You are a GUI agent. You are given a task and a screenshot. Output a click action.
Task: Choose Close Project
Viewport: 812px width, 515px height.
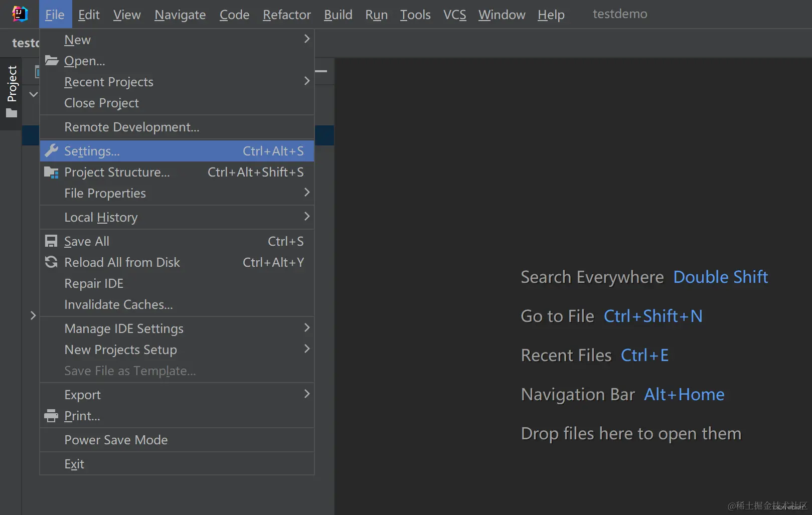click(177, 103)
